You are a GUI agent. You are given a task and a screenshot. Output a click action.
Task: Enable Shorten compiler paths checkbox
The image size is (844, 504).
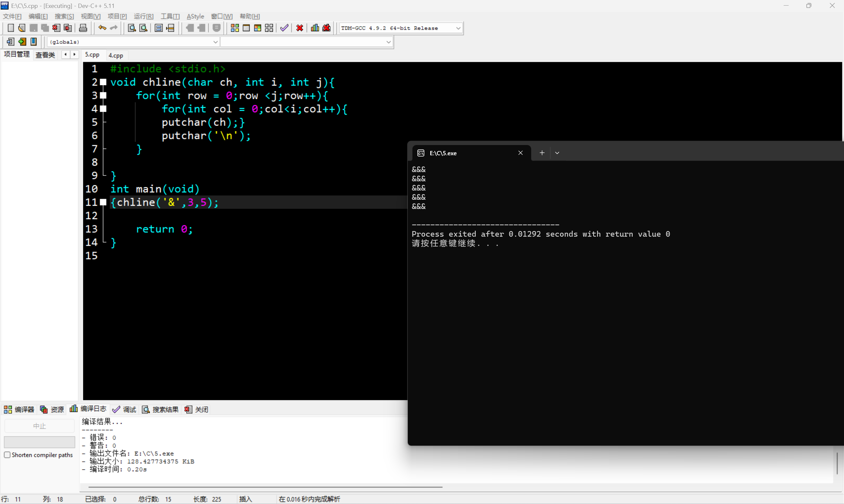pyautogui.click(x=7, y=455)
